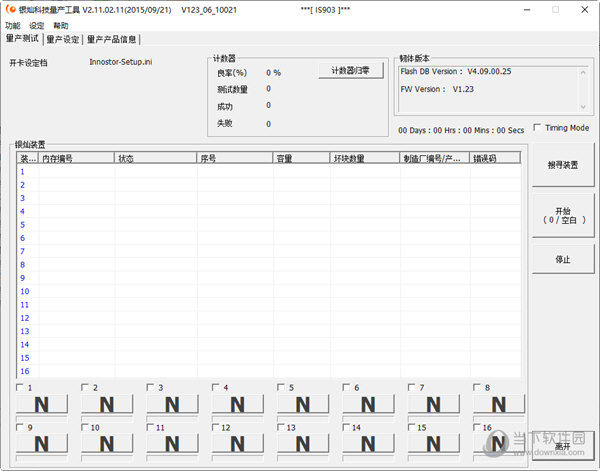Viewport: 600px width, 471px height.
Task: Open the 设定 menu
Action: click(37, 26)
